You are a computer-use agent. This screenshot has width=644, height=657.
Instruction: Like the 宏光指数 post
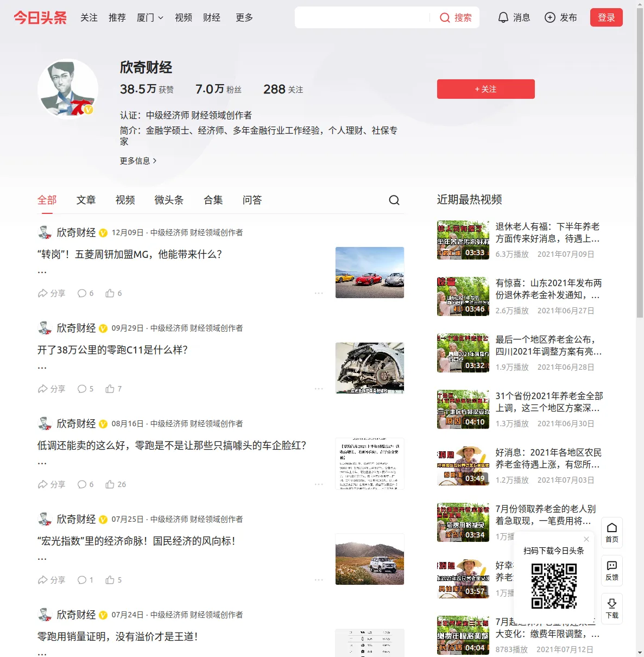coord(114,580)
